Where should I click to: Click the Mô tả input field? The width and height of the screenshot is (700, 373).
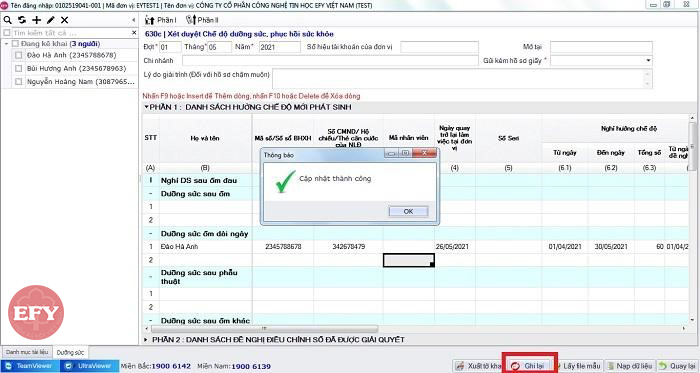pyautogui.click(x=601, y=47)
